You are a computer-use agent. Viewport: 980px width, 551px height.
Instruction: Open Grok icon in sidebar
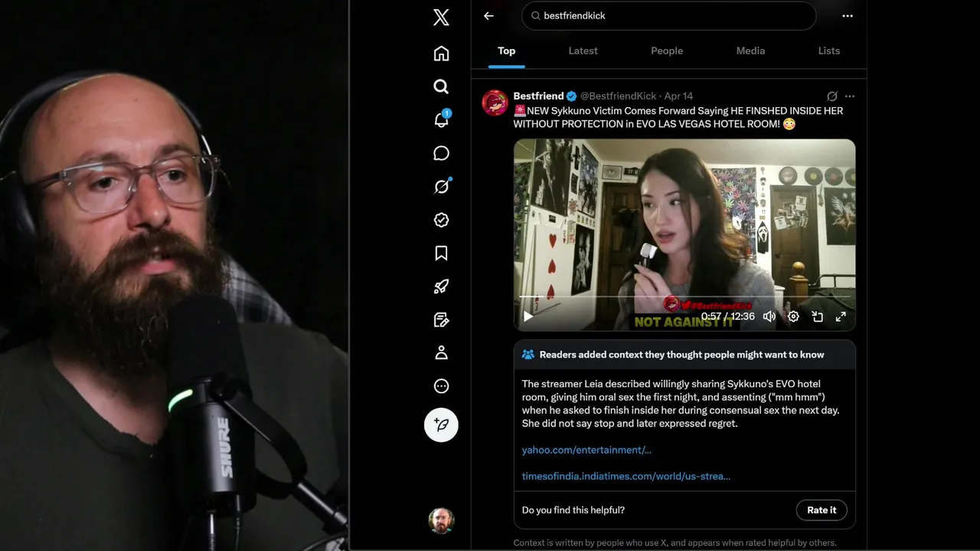pos(441,186)
